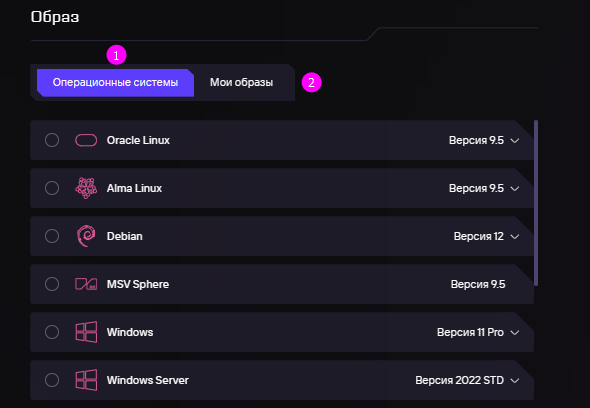Viewport: 590px width, 408px height.
Task: Click the MSV Sphere logo icon
Action: tap(86, 284)
